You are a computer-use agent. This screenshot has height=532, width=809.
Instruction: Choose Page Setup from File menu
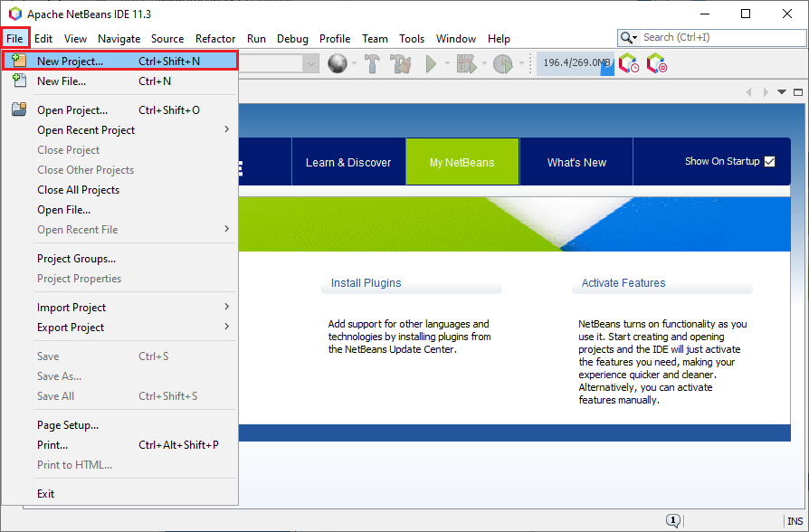[x=119, y=425]
